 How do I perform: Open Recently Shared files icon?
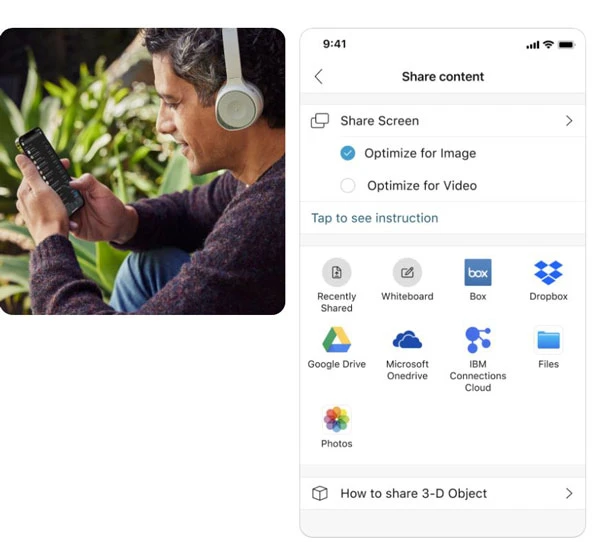tap(336, 272)
